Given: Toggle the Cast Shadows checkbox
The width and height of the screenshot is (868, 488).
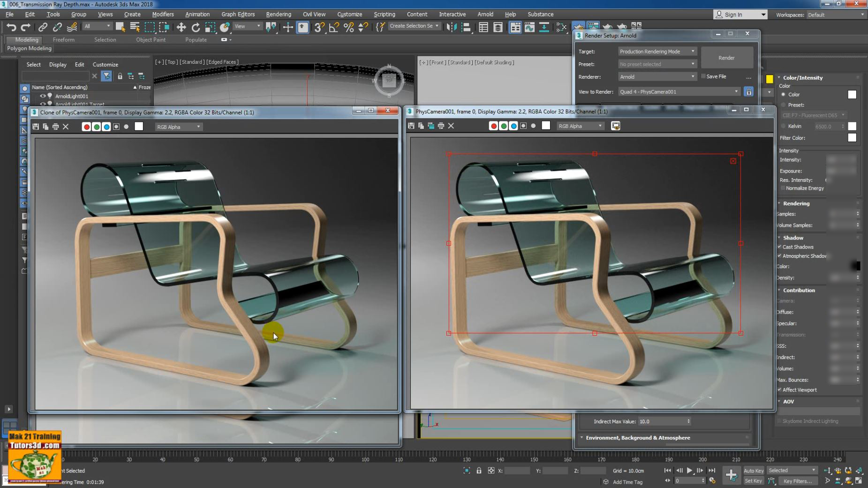Looking at the screenshot, I should click(780, 247).
